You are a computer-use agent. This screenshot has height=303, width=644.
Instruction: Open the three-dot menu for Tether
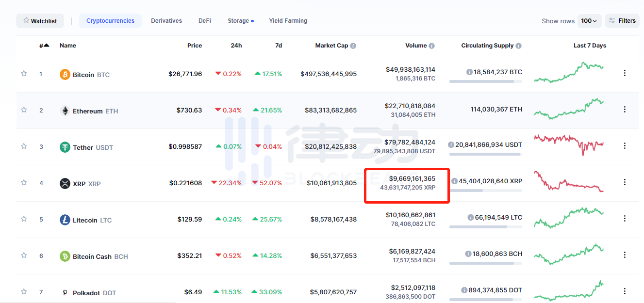(x=625, y=146)
